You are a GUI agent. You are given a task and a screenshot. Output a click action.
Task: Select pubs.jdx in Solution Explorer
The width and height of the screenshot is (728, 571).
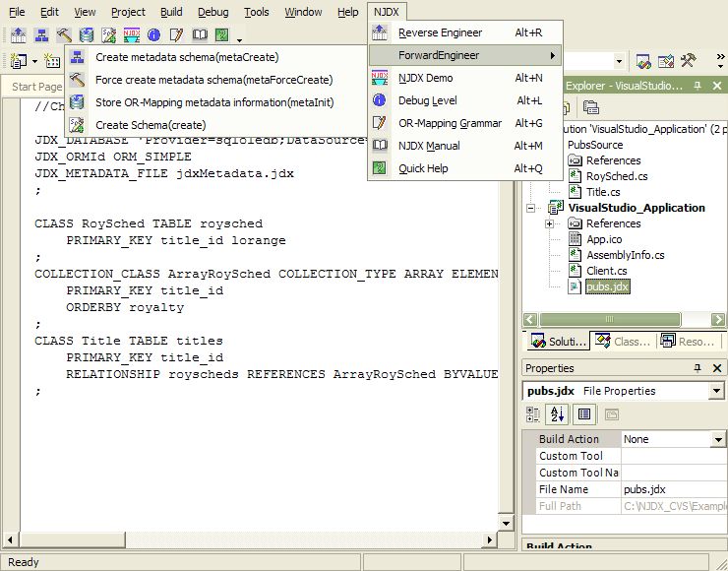[x=607, y=287]
